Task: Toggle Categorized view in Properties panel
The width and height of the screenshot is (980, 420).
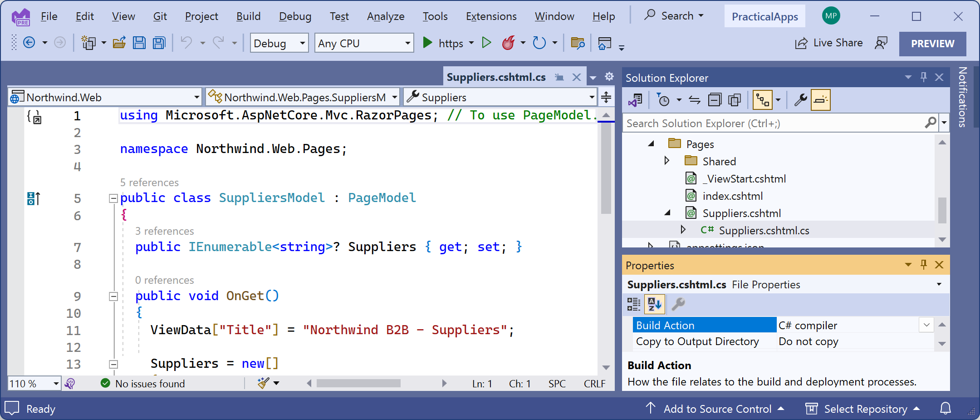Action: coord(633,304)
